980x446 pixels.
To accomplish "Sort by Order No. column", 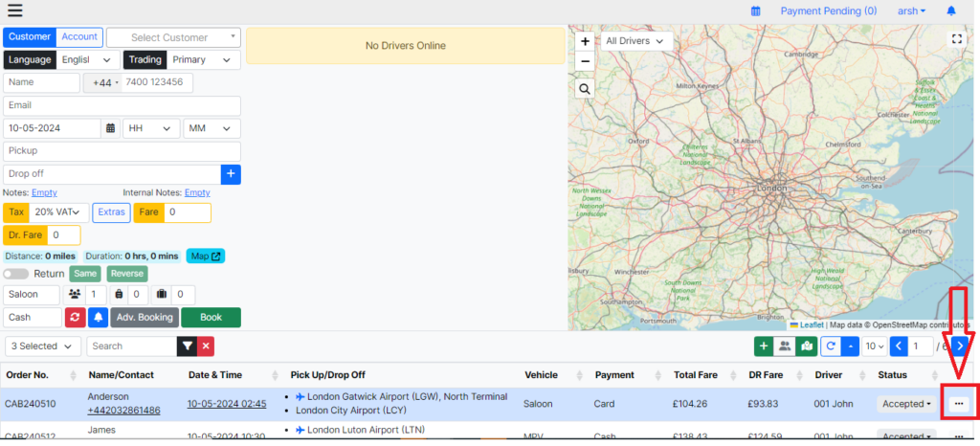I will [x=73, y=375].
